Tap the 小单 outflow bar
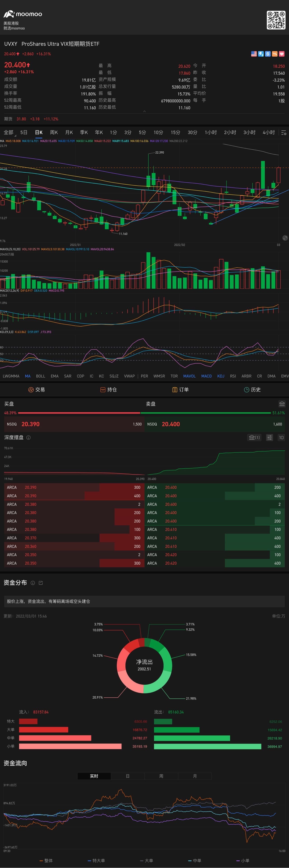The height and width of the screenshot is (868, 289). pyautogui.click(x=208, y=747)
